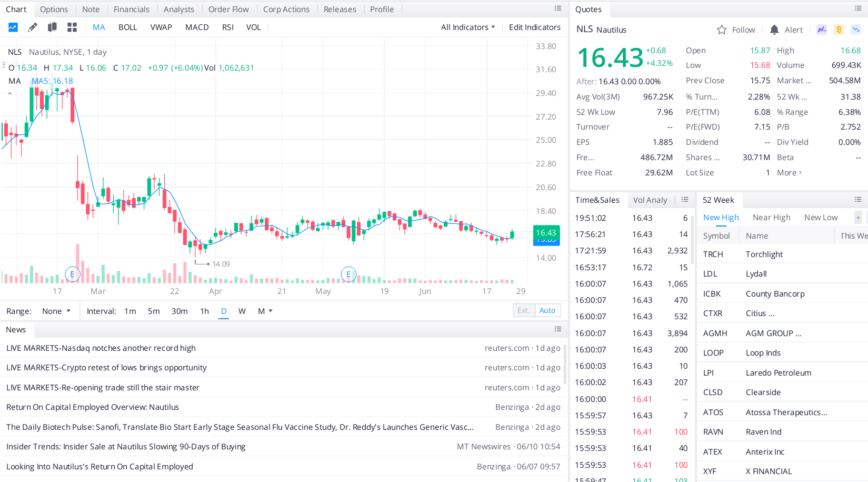The width and height of the screenshot is (868, 482).
Task: Click the orange dollar sign icon
Action: (839, 29)
